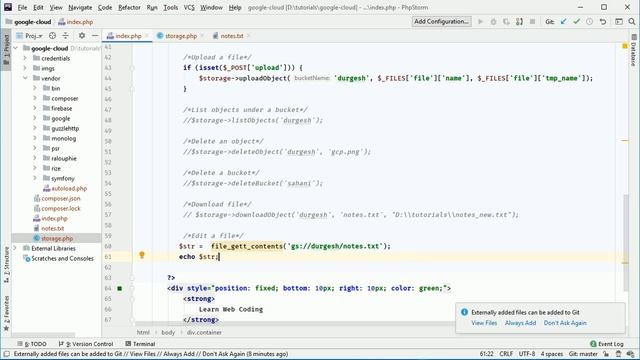The height and width of the screenshot is (360, 640).
Task: Click the yellow inspection indicator at top right
Action: pos(624,47)
